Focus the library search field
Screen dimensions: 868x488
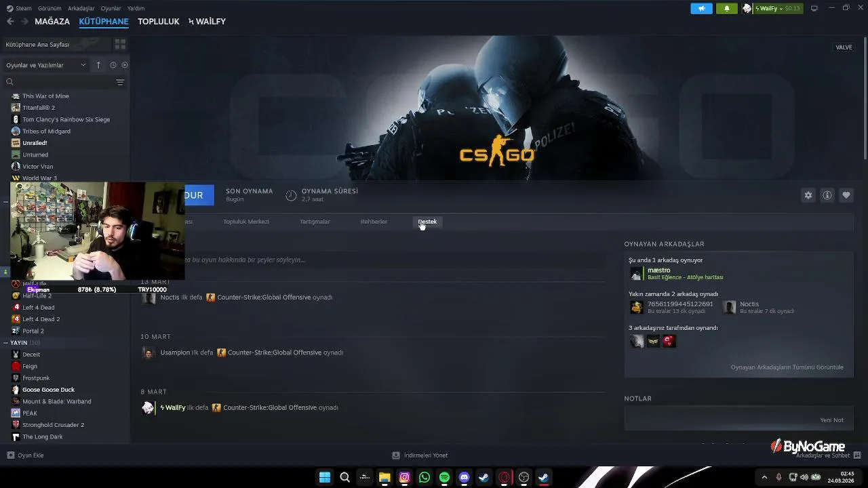coord(58,82)
